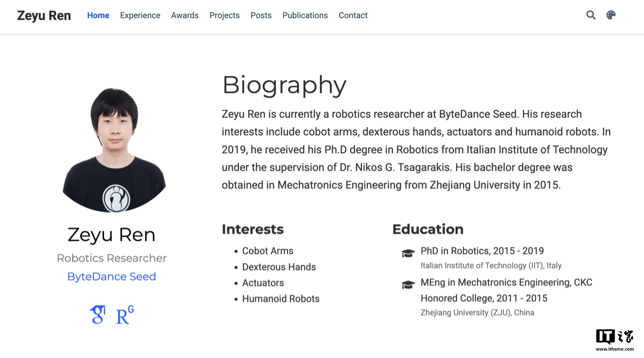This screenshot has height=358, width=644.
Task: Open the Experience section
Action: [140, 15]
